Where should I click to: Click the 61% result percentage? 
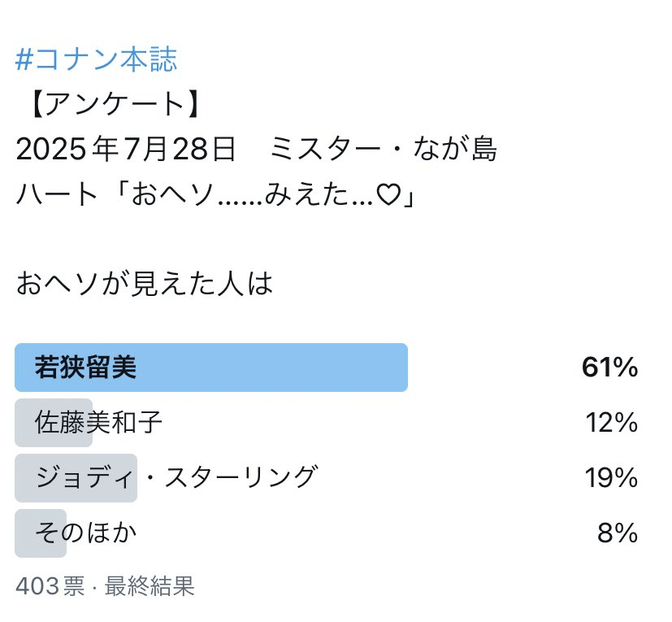click(x=609, y=368)
